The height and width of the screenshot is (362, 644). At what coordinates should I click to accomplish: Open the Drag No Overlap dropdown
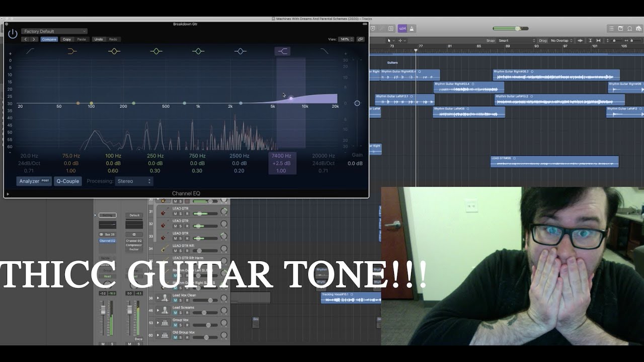[x=561, y=40]
